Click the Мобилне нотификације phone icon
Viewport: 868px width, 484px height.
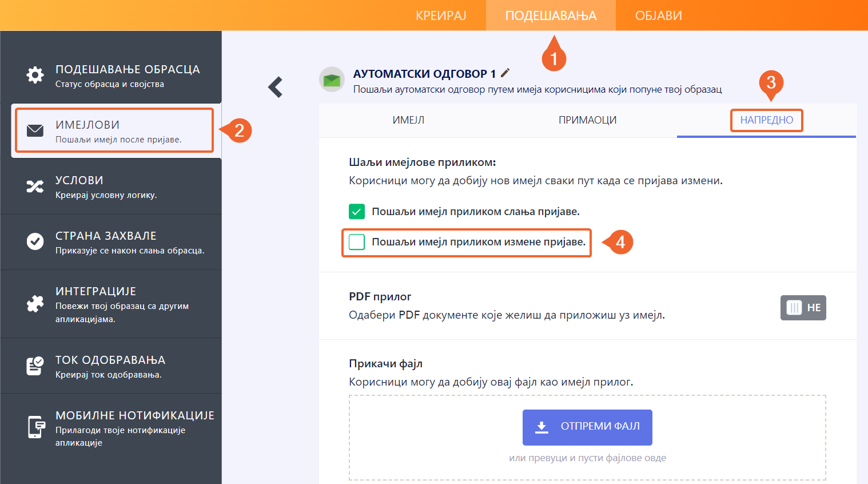tap(36, 427)
